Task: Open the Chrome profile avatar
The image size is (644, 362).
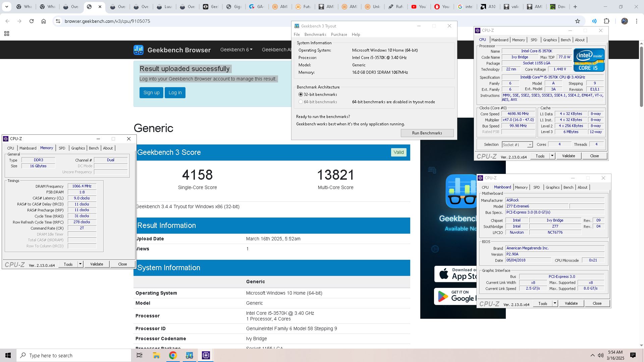Action: (x=625, y=21)
